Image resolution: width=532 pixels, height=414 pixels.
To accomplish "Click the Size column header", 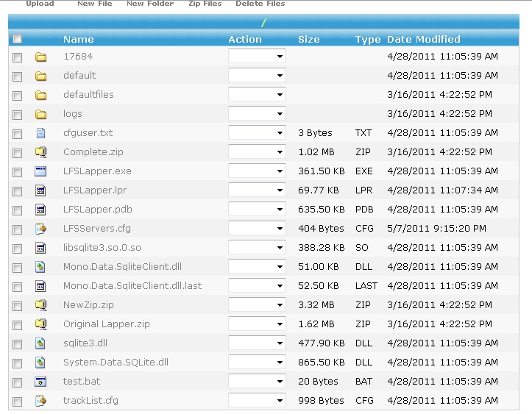I will 309,39.
